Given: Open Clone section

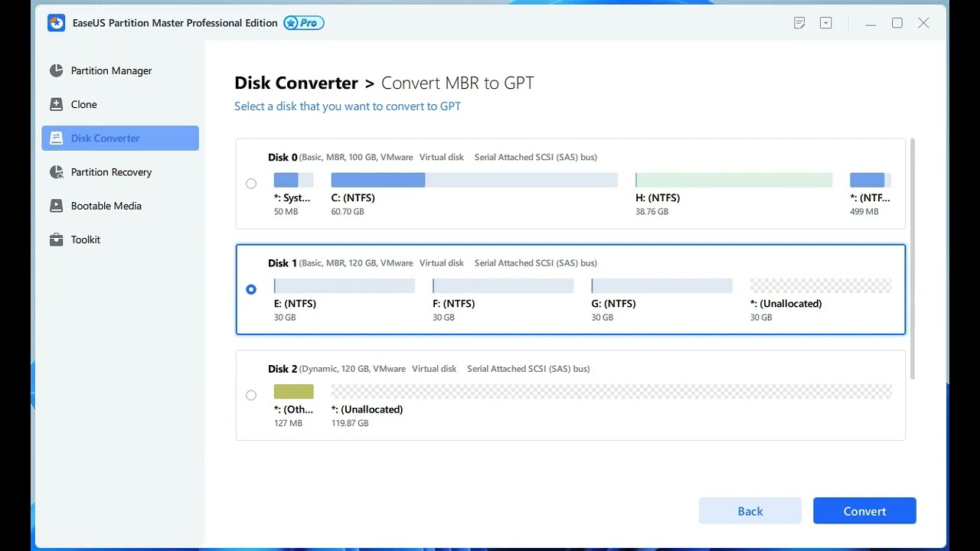Looking at the screenshot, I should point(120,104).
